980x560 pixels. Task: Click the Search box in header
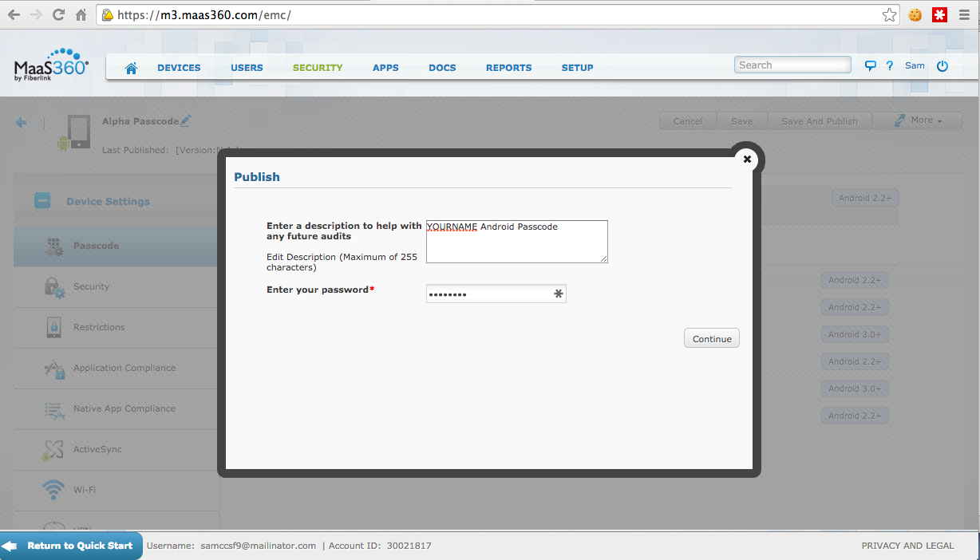pyautogui.click(x=792, y=65)
